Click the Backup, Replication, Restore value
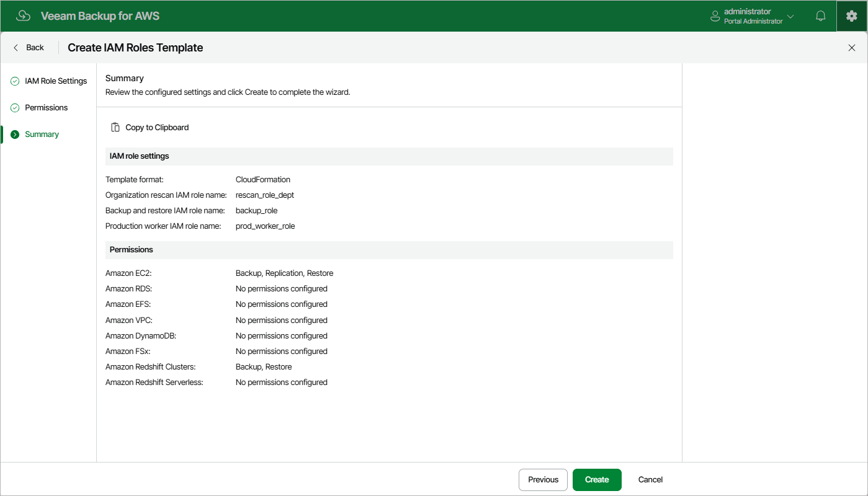This screenshot has height=496, width=868. [x=284, y=273]
